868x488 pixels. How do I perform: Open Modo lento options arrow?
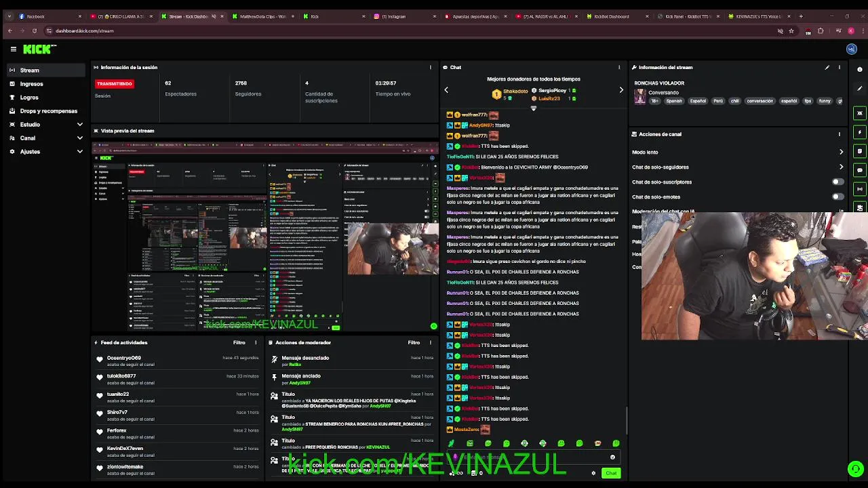[841, 152]
